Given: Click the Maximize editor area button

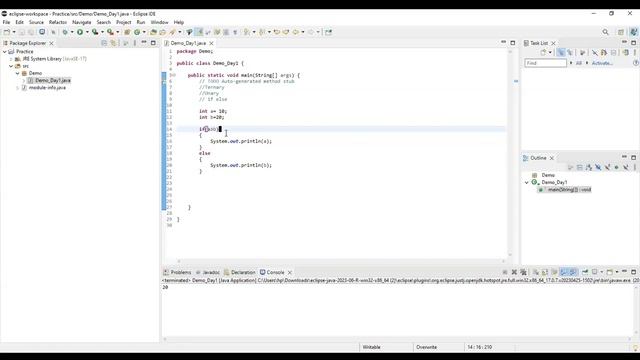Looking at the screenshot, I should coord(513,43).
